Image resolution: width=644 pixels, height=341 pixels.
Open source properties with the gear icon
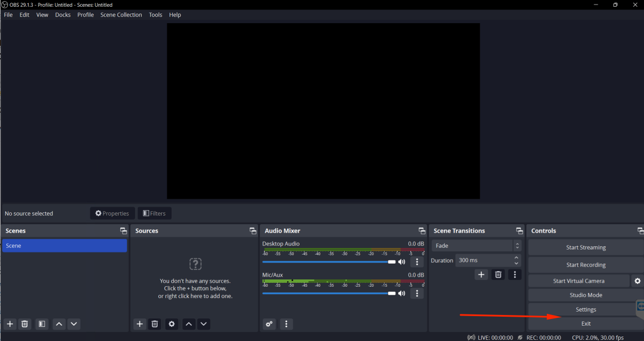(171, 323)
